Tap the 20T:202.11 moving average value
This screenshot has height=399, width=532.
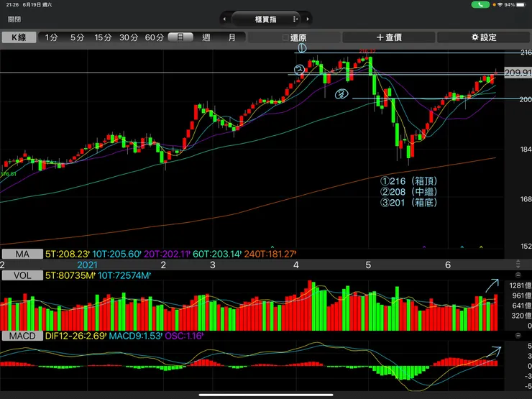point(167,254)
